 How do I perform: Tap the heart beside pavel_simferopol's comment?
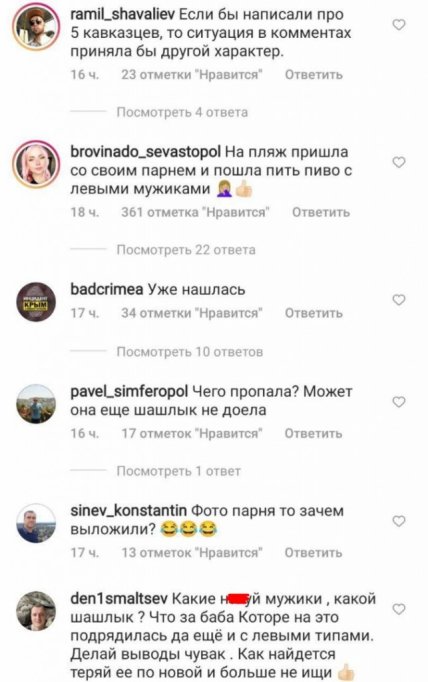tap(399, 401)
